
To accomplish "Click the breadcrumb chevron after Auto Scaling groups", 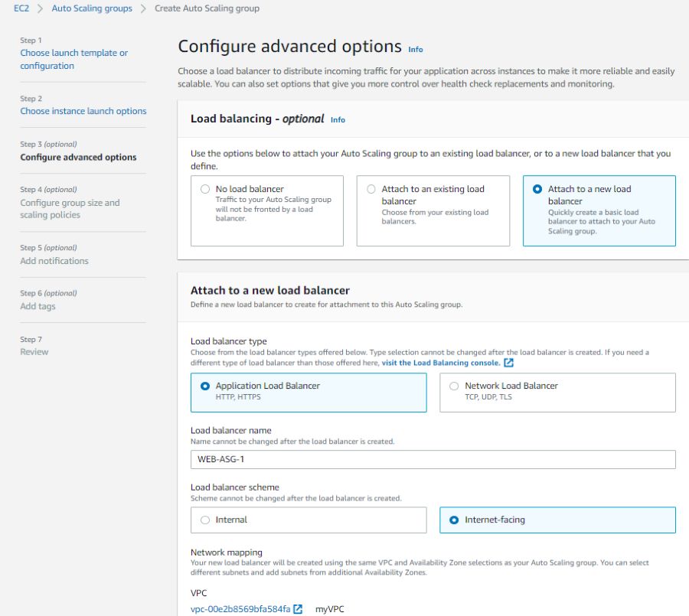I will (143, 8).
